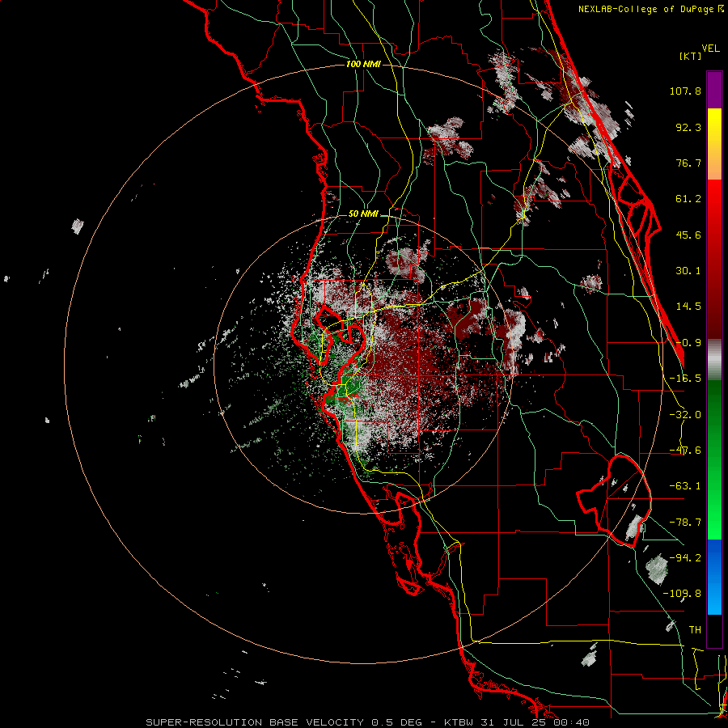Click the TH legend label

(x=695, y=629)
